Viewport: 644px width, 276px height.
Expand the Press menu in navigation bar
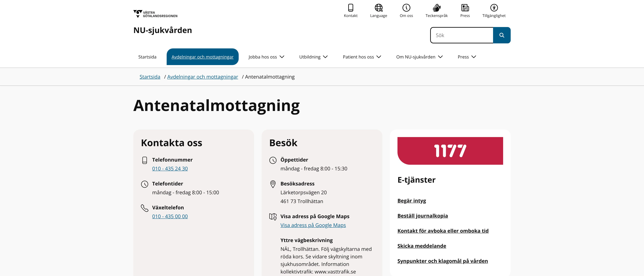coord(467,57)
